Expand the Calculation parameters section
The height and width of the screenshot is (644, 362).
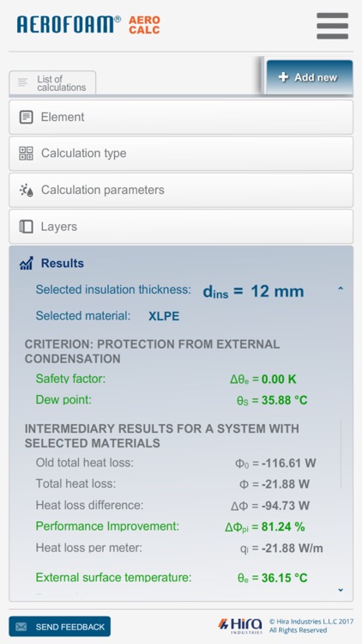click(x=181, y=190)
